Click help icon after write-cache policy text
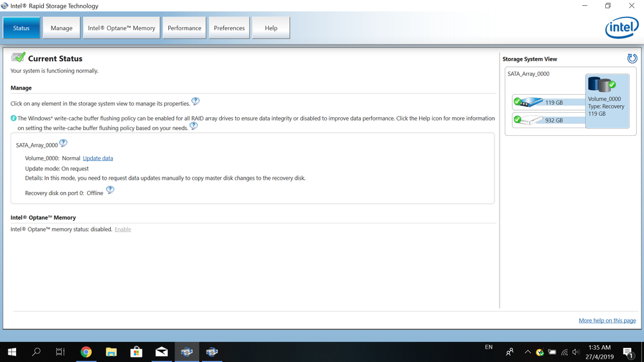This screenshot has width=644, height=362. (193, 126)
